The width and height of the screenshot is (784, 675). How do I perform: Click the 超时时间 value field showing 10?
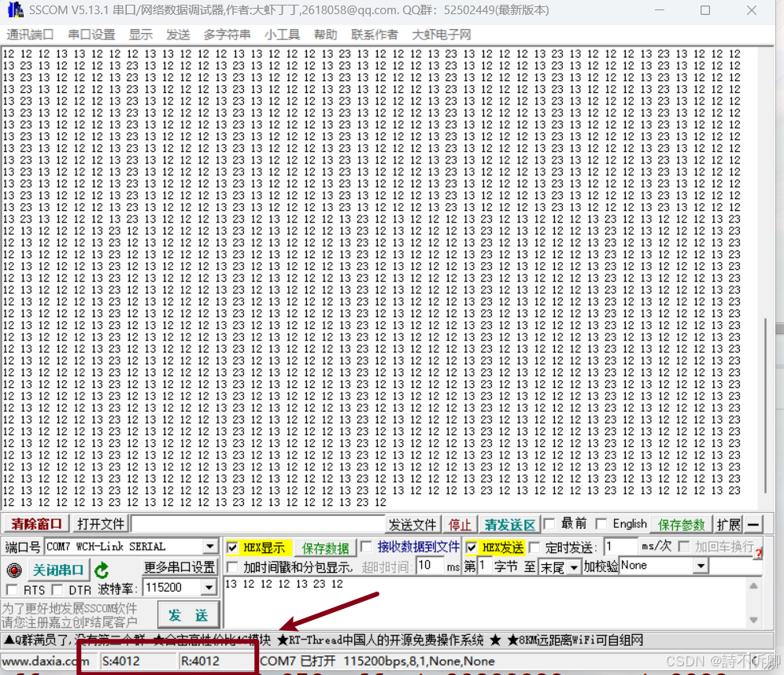pyautogui.click(x=431, y=566)
